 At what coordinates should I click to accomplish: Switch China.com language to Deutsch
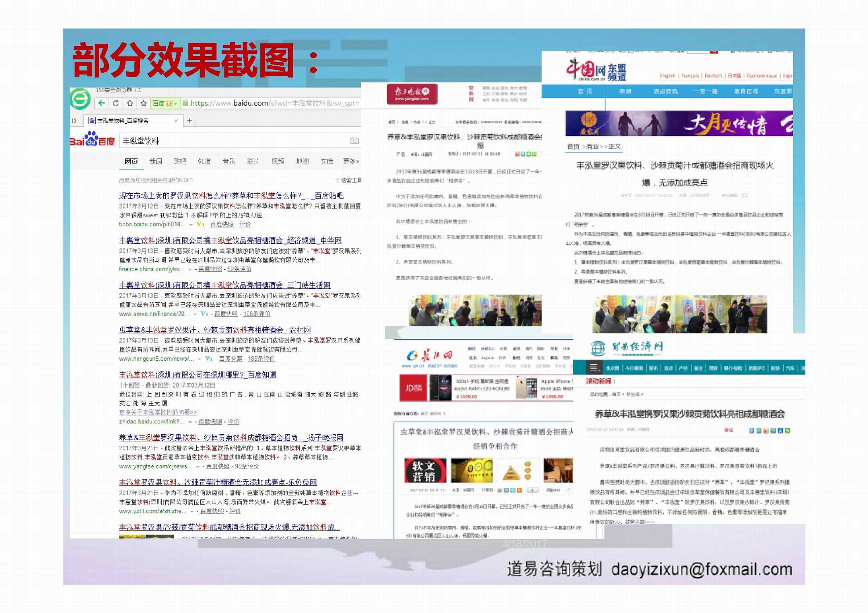pyautogui.click(x=713, y=76)
